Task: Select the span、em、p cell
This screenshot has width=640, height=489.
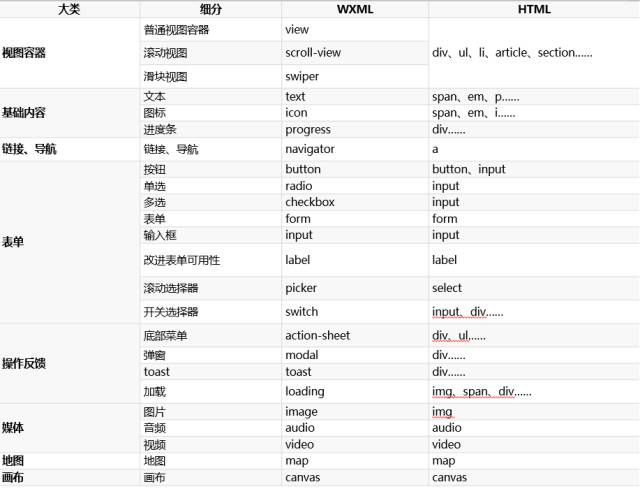Action: (x=534, y=97)
